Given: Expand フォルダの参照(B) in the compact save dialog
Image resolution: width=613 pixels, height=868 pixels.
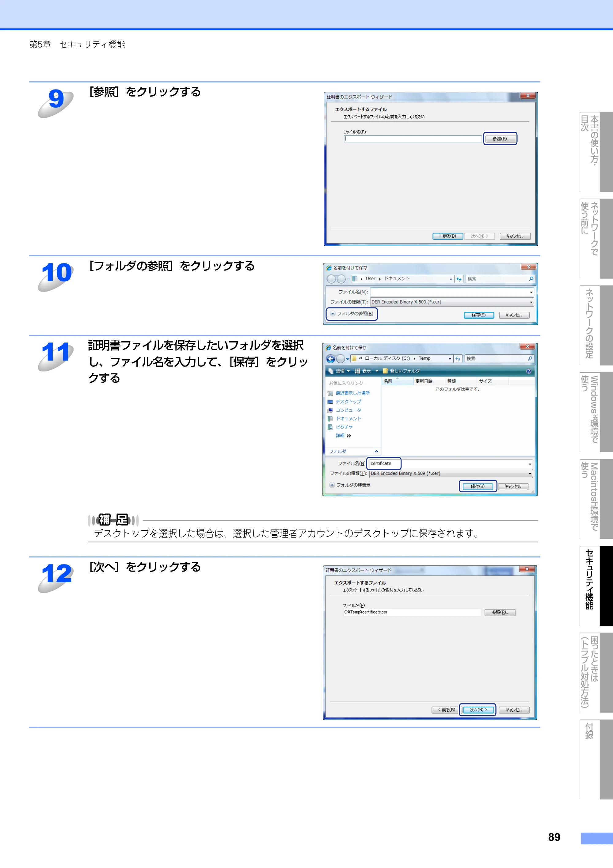Looking at the screenshot, I should coord(352,314).
